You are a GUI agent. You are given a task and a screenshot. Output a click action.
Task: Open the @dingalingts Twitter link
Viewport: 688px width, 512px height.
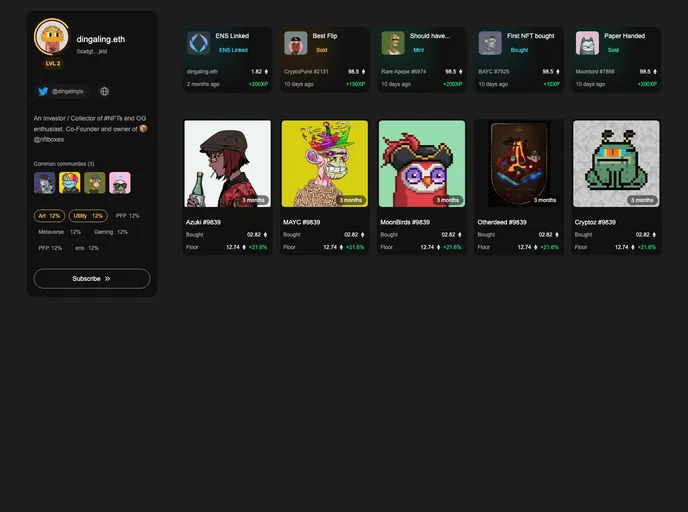tap(61, 91)
